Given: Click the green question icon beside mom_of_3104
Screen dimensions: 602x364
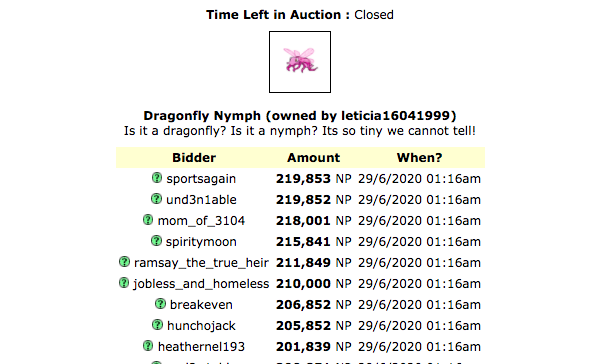Looking at the screenshot, I should [148, 220].
